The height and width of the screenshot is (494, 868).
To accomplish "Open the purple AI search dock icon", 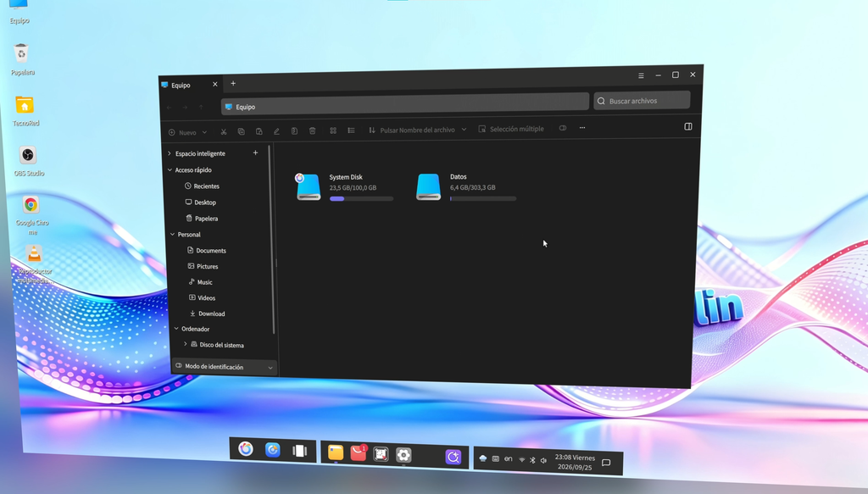I will (x=453, y=457).
